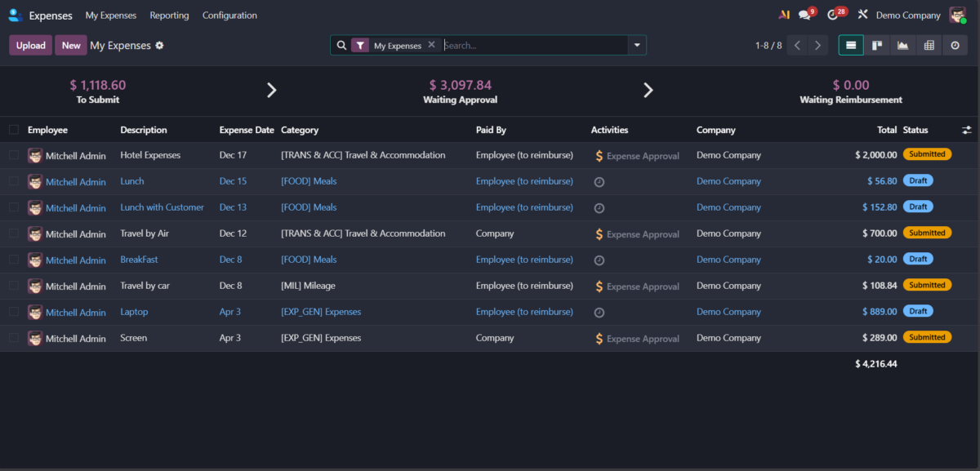Tick the checkbox for the Hotel Expenses row
Viewport: 980px width, 471px height.
click(14, 155)
